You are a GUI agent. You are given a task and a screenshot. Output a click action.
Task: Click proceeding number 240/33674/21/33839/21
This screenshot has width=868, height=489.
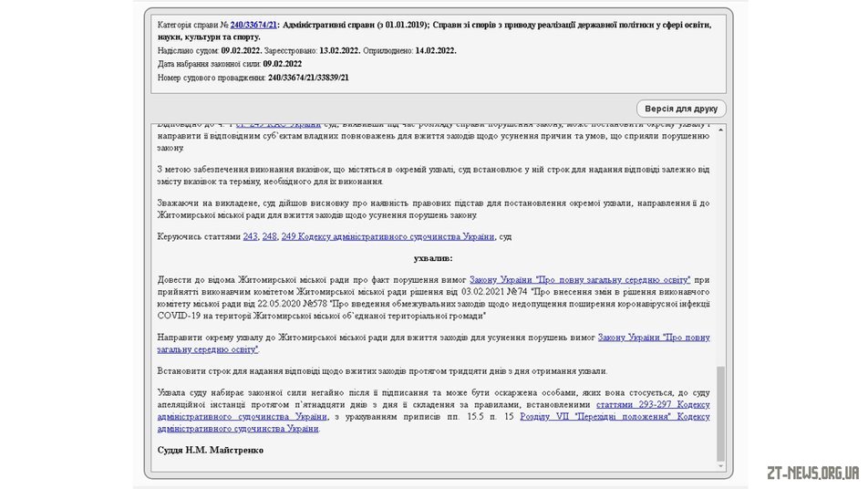pos(308,78)
